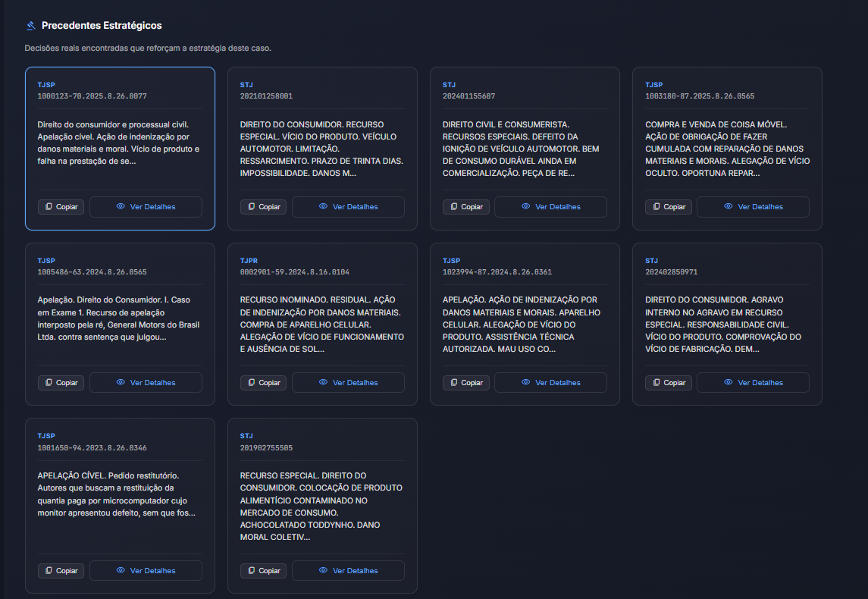868x599 pixels.
Task: Click case number 202402850971
Action: (x=672, y=271)
